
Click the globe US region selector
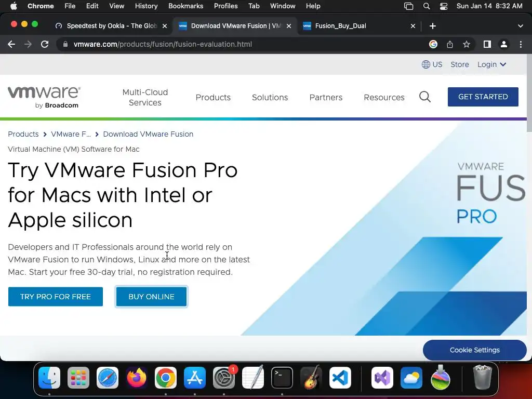click(x=432, y=64)
